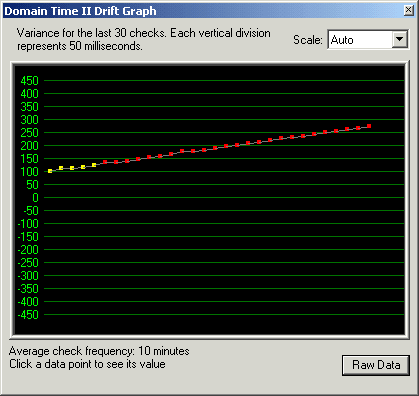419x396 pixels.
Task: Click the 300 axis label
Action: 30,120
